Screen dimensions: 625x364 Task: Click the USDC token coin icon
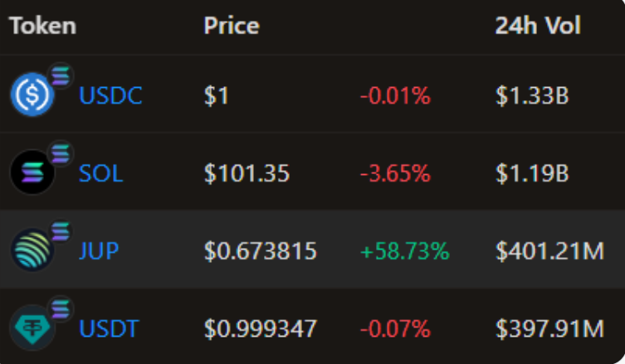[x=32, y=97]
